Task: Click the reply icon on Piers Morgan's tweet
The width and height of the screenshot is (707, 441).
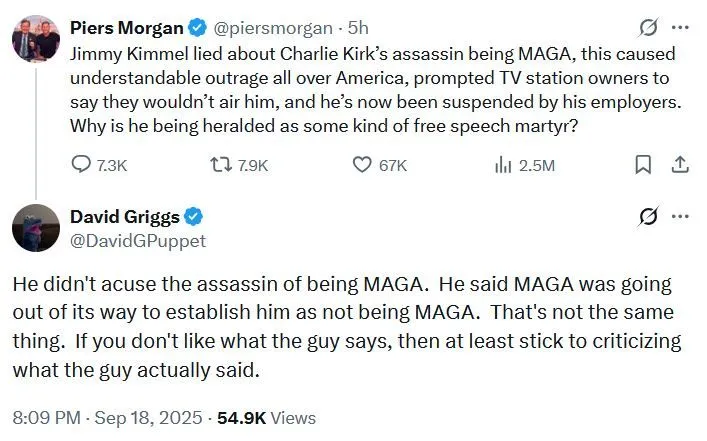Action: click(84, 166)
